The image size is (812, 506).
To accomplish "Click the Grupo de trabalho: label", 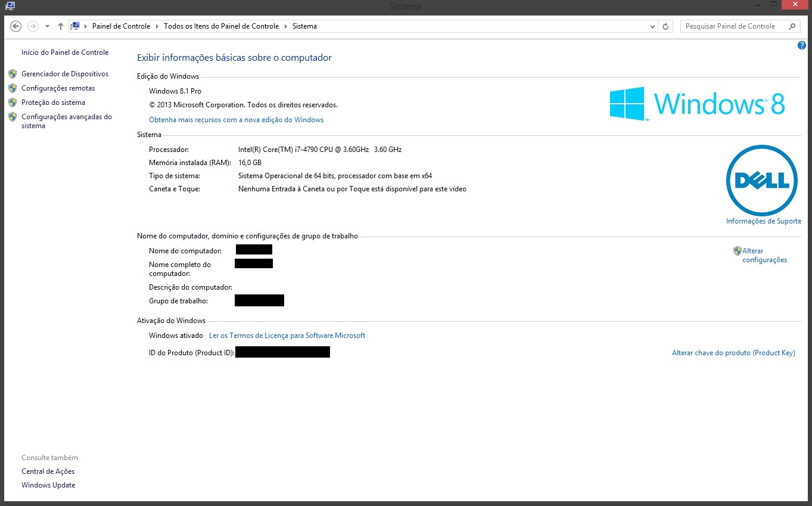I will 178,301.
